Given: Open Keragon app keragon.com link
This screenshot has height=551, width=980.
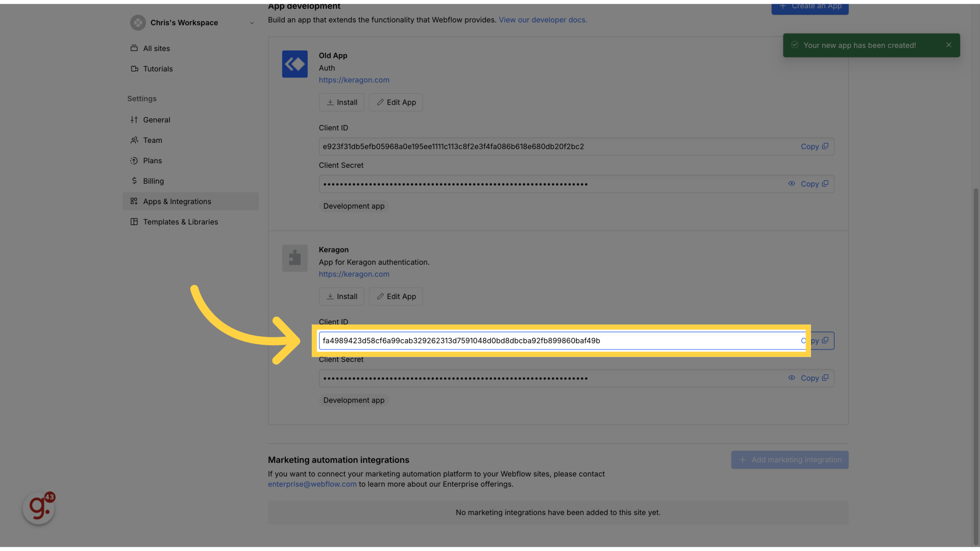Looking at the screenshot, I should pyautogui.click(x=354, y=274).
